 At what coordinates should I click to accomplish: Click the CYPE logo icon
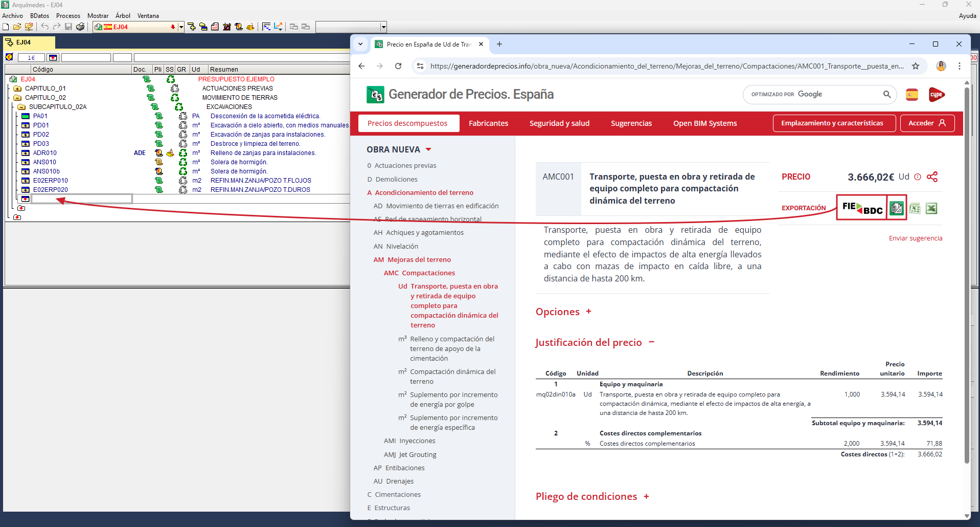tap(937, 95)
